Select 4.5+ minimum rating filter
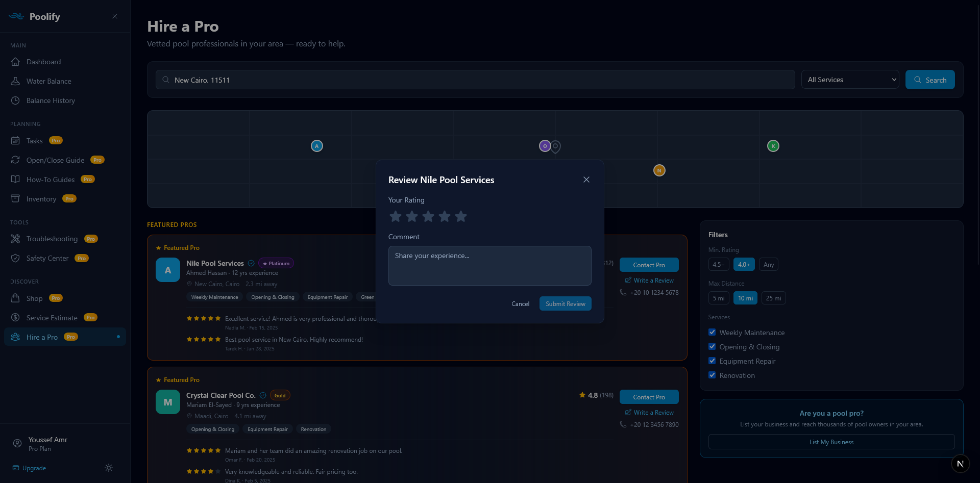Image resolution: width=980 pixels, height=483 pixels. pyautogui.click(x=719, y=264)
